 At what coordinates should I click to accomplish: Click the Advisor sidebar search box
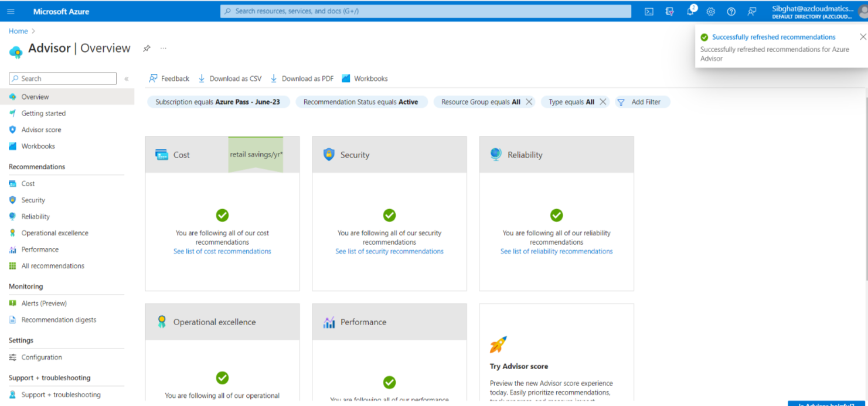coord(62,78)
